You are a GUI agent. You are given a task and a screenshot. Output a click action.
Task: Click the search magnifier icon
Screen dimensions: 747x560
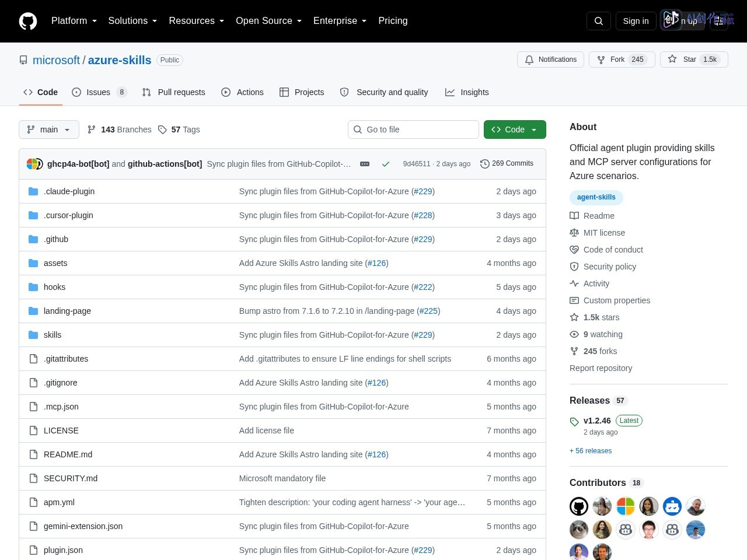point(599,21)
